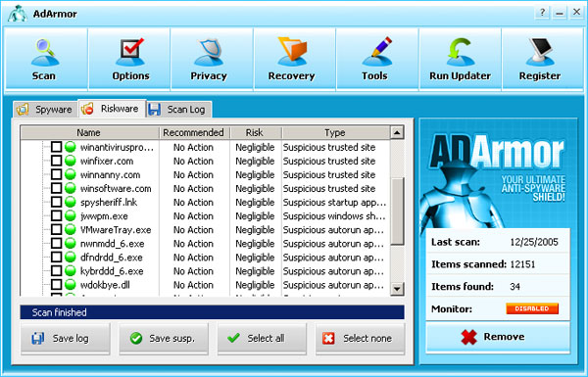Check the winsoftware.com checkbox
The image size is (588, 377).
point(56,188)
